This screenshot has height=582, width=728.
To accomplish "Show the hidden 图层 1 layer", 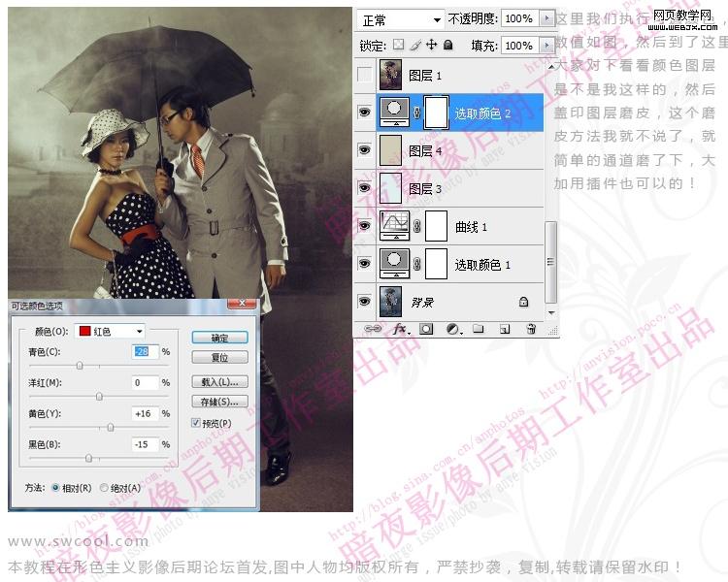I will (364, 75).
